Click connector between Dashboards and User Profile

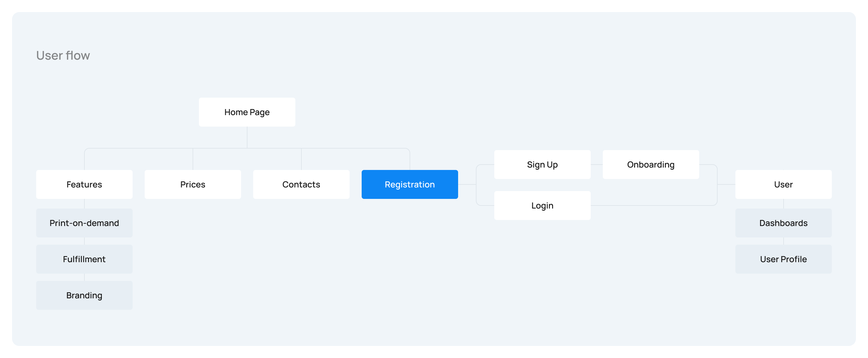[783, 241]
